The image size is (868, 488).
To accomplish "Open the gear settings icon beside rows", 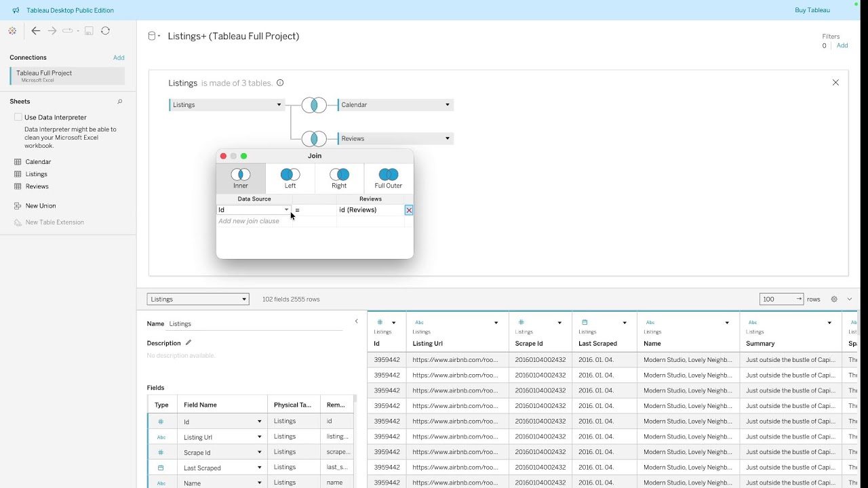I will 834,299.
